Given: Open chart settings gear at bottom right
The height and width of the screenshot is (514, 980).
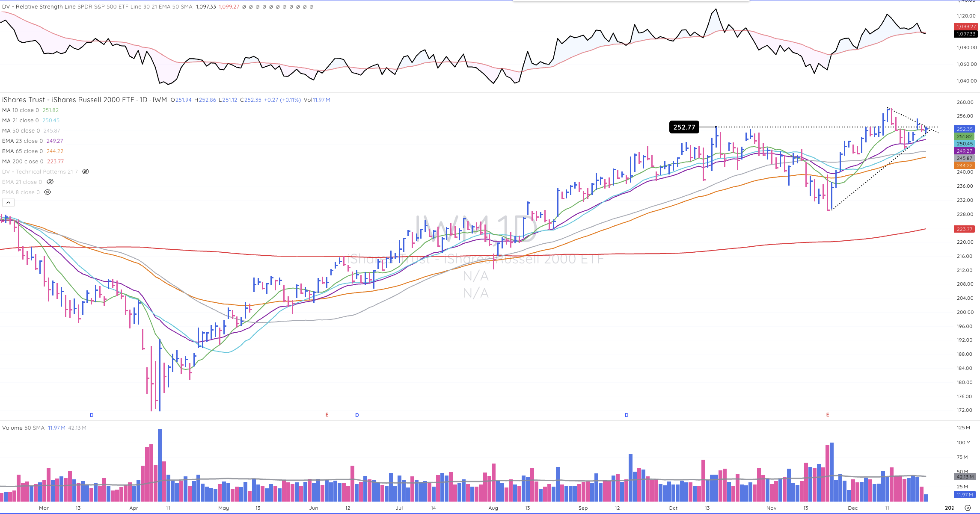Looking at the screenshot, I should point(968,508).
